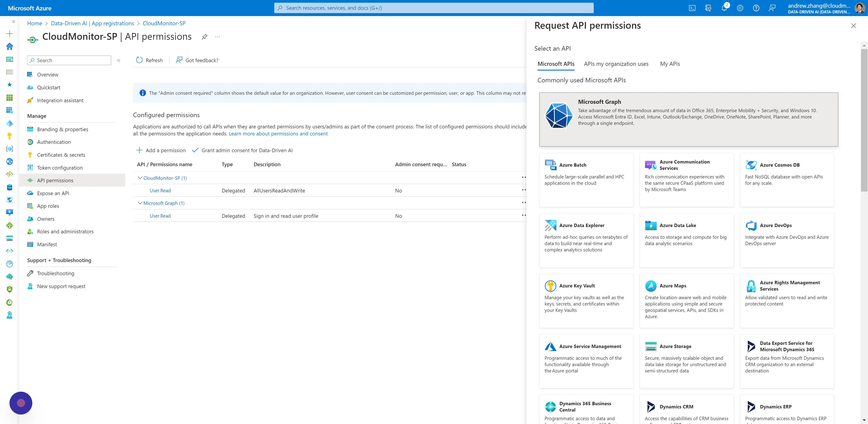Open the Help question mark icon
The width and height of the screenshot is (868, 424).
[x=756, y=8]
